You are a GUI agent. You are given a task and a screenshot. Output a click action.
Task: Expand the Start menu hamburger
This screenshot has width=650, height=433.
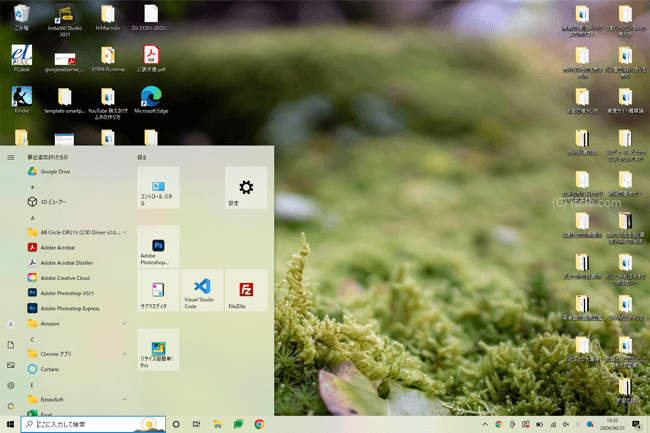point(11,157)
